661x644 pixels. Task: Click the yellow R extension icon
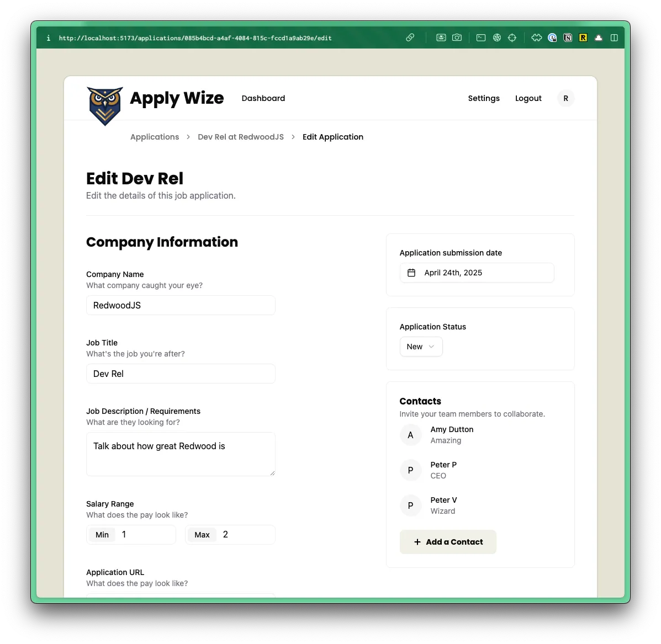click(x=583, y=38)
